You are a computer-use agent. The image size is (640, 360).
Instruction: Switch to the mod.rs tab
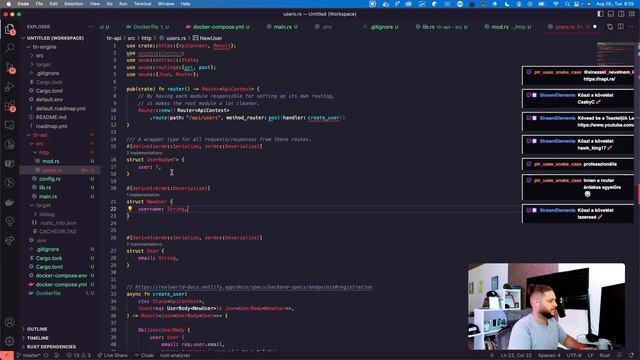[x=508, y=27]
